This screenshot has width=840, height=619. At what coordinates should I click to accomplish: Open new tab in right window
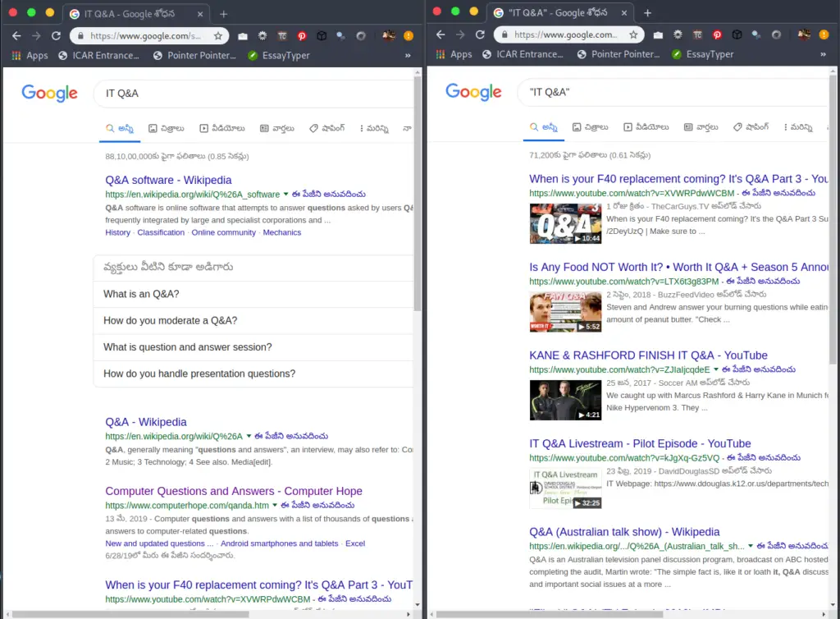(648, 13)
